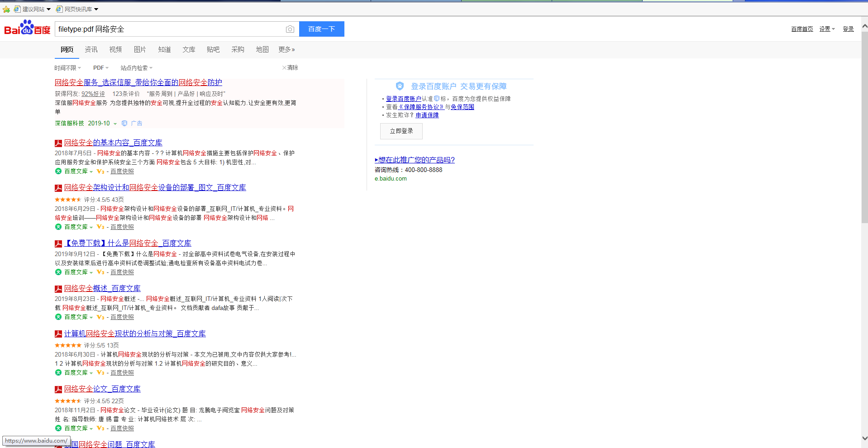
Task: Open 百度快照 under 网络安全论文 result
Action: click(x=122, y=428)
